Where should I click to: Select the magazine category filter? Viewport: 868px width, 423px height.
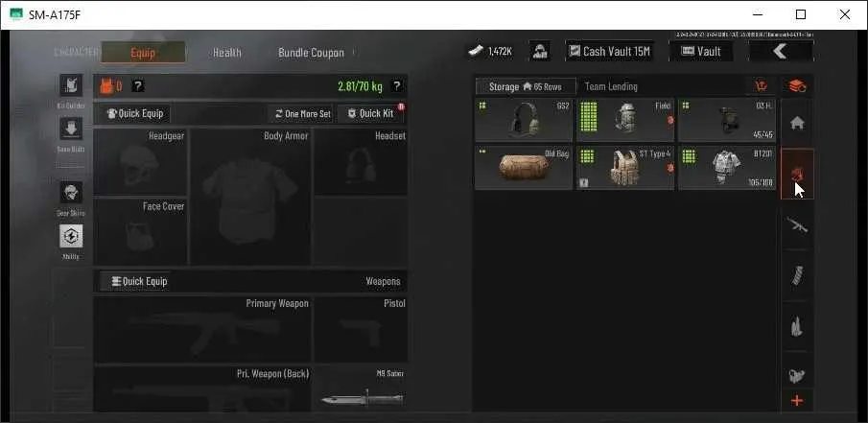[x=797, y=275]
